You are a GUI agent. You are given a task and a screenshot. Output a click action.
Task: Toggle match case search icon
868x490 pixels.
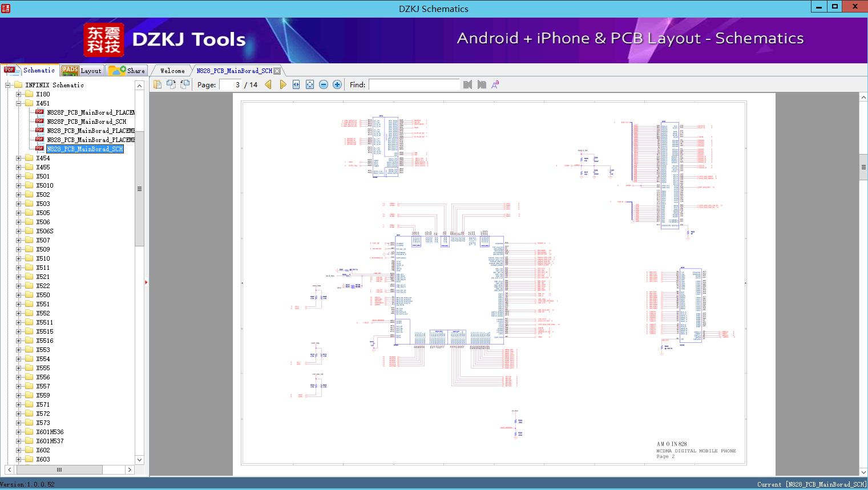tap(495, 84)
